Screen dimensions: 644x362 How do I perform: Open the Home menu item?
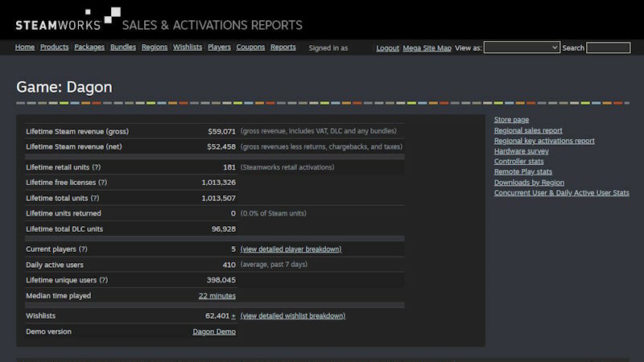[25, 47]
